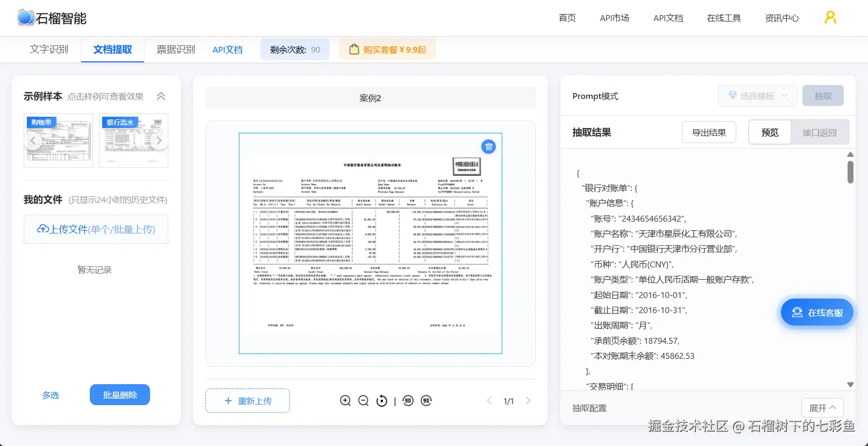868x446 pixels.
Task: Click the 账户名称 天津市星辰化工有限公司 line
Action: click(x=664, y=233)
